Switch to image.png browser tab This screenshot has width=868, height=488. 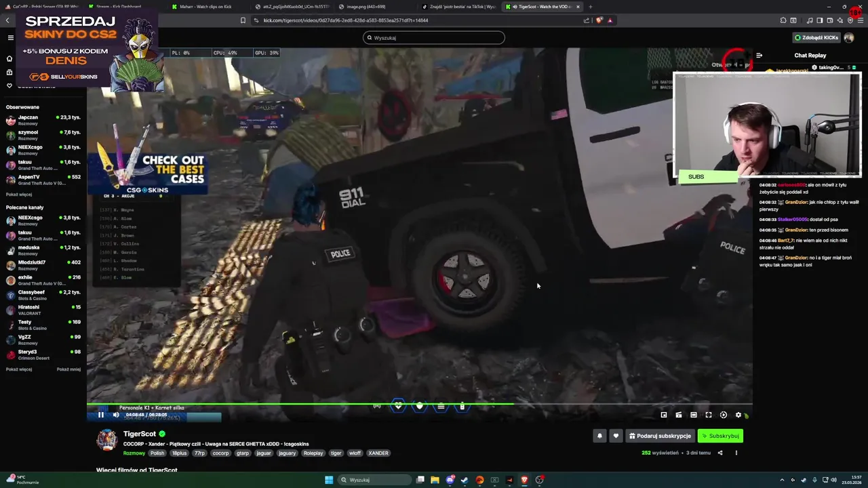[x=366, y=7]
